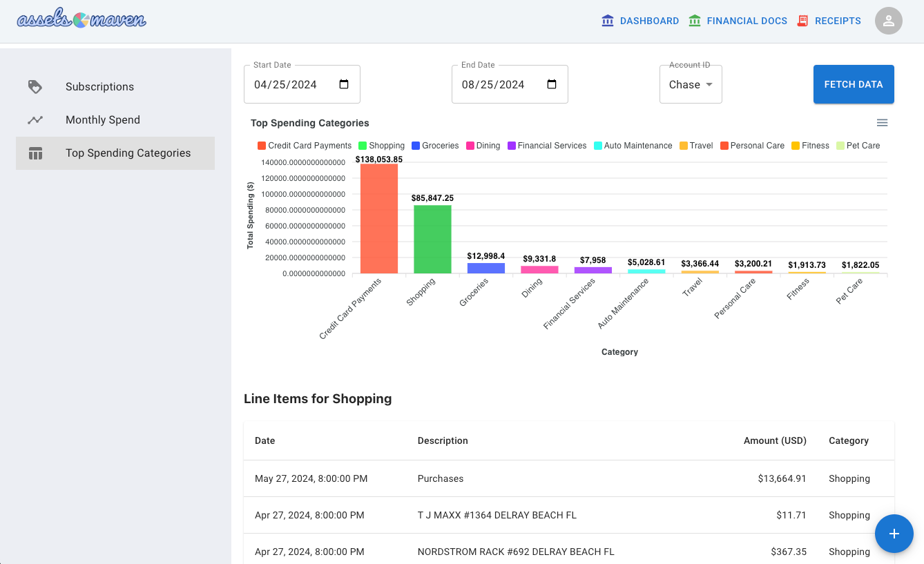Open the chart hamburger menu icon
924x564 pixels.
pyautogui.click(x=882, y=123)
